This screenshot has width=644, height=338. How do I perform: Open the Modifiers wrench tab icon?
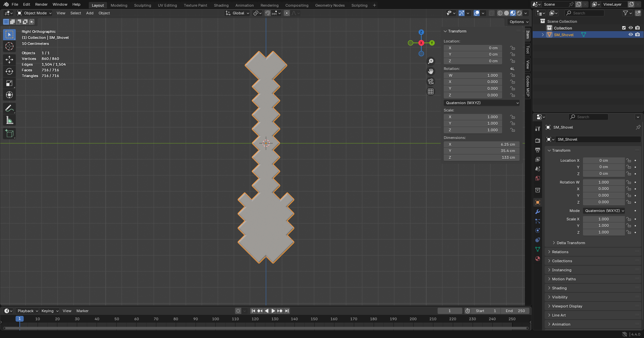[x=538, y=212]
